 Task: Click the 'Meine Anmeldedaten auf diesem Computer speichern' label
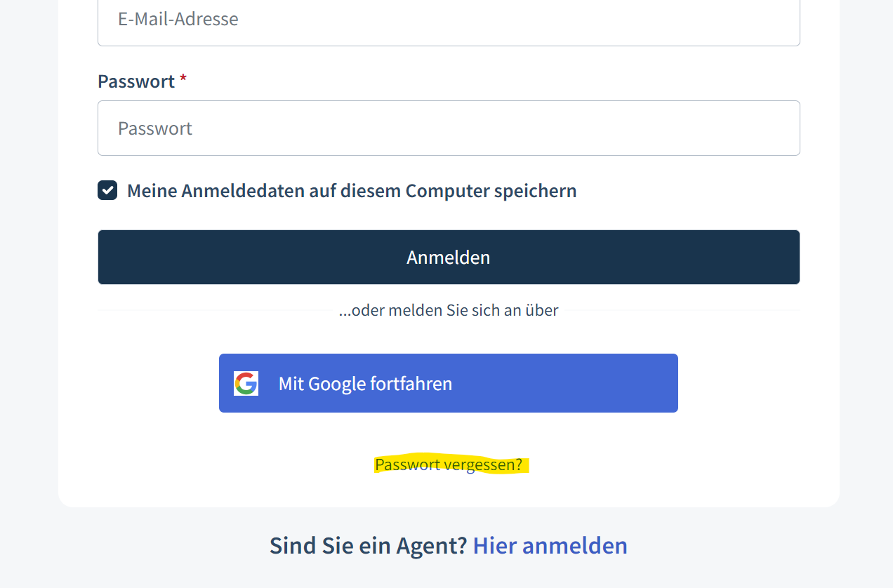tap(352, 191)
